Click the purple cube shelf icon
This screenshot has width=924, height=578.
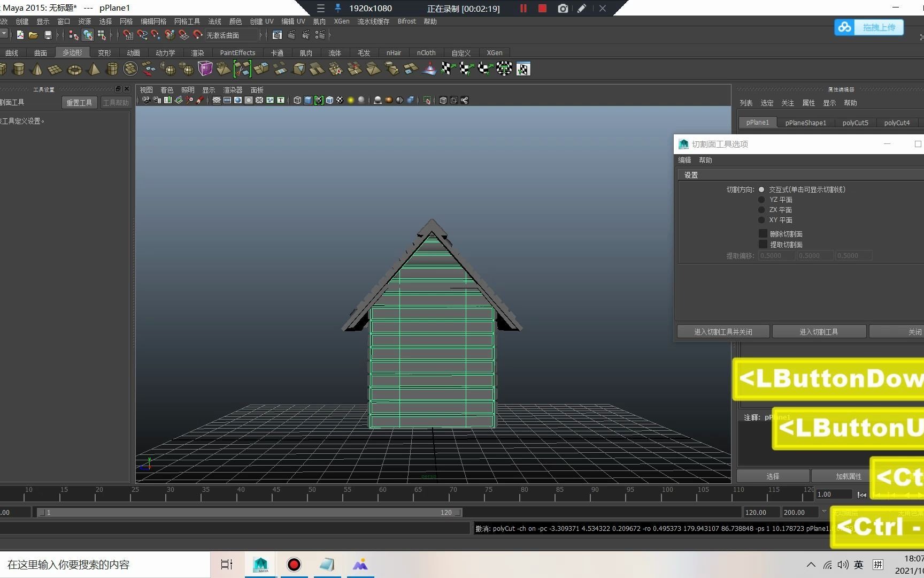coord(205,69)
